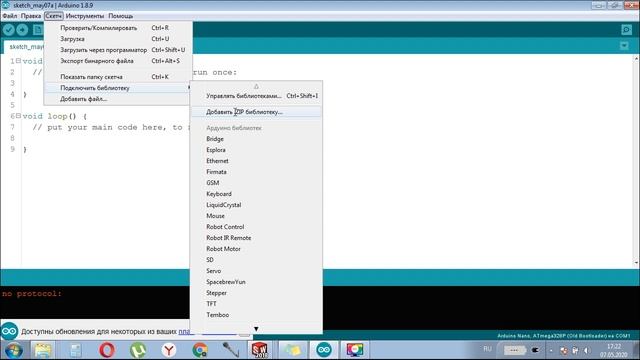Click the Arduino logo in notification bar
Viewport: 640px width, 360px height.
9,331
